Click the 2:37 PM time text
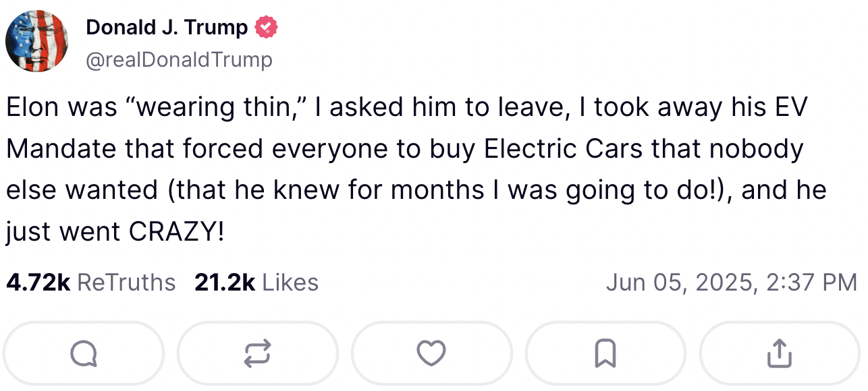The width and height of the screenshot is (868, 391). click(x=812, y=282)
